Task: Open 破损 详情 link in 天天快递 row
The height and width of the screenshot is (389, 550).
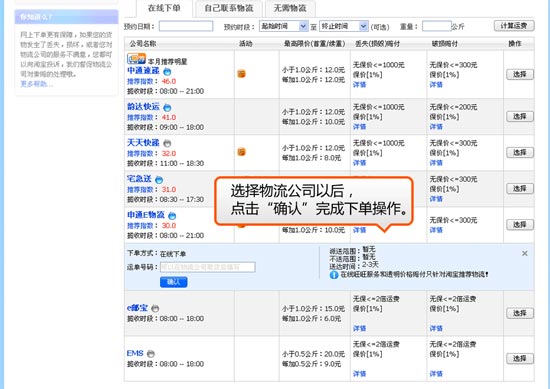Action: point(436,163)
